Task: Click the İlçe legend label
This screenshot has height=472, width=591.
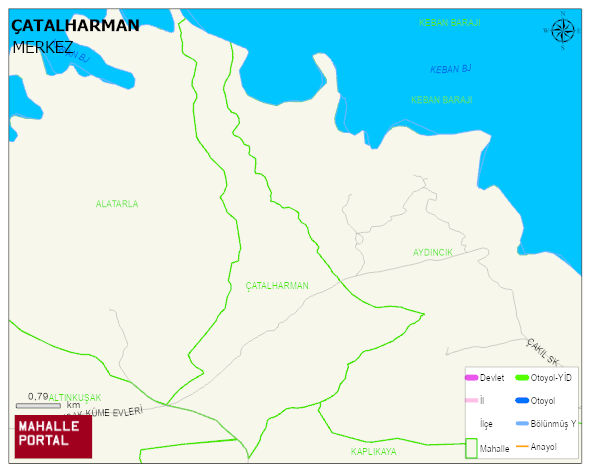Action: [486, 424]
